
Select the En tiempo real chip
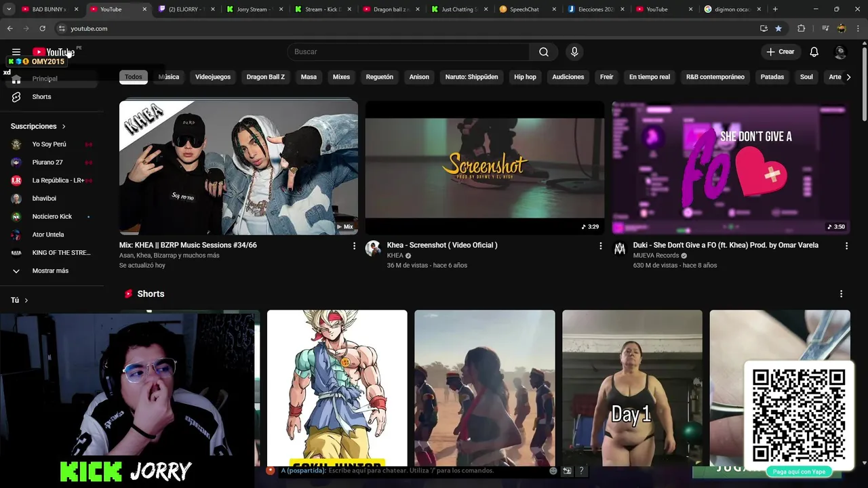(650, 77)
